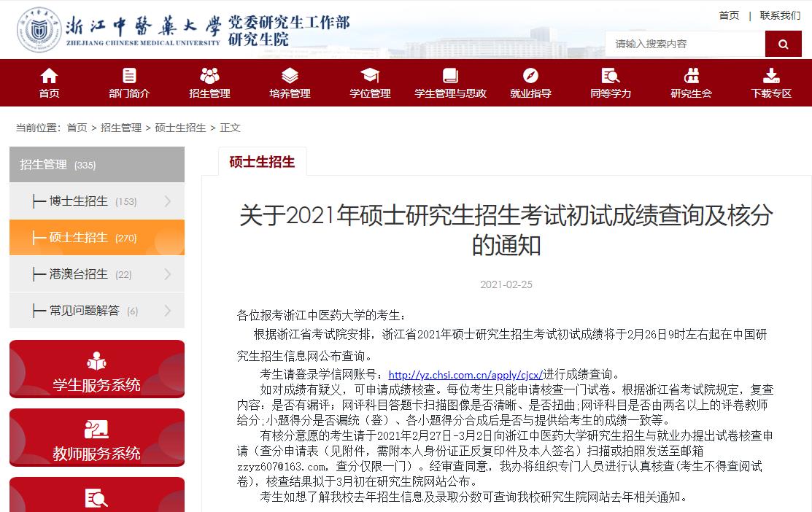This screenshot has width=812, height=512.
Task: Open the 学生管理与思政 menu item
Action: click(450, 93)
